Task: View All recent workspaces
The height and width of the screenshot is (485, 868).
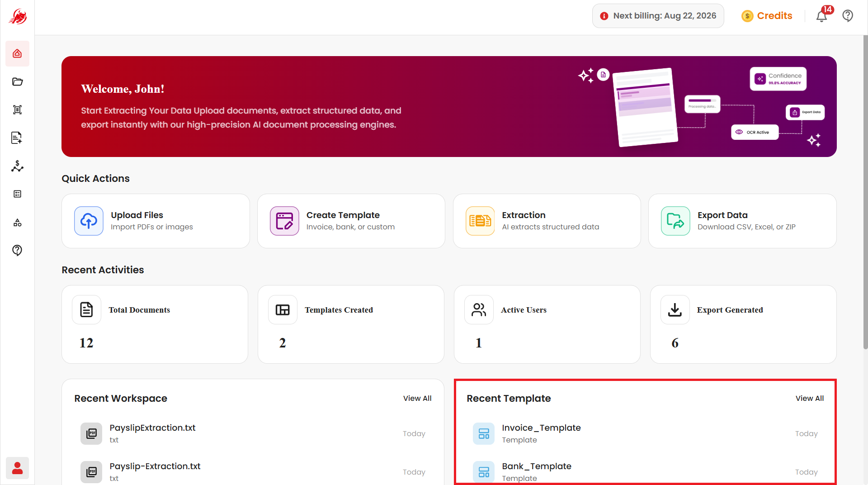Action: [x=417, y=398]
